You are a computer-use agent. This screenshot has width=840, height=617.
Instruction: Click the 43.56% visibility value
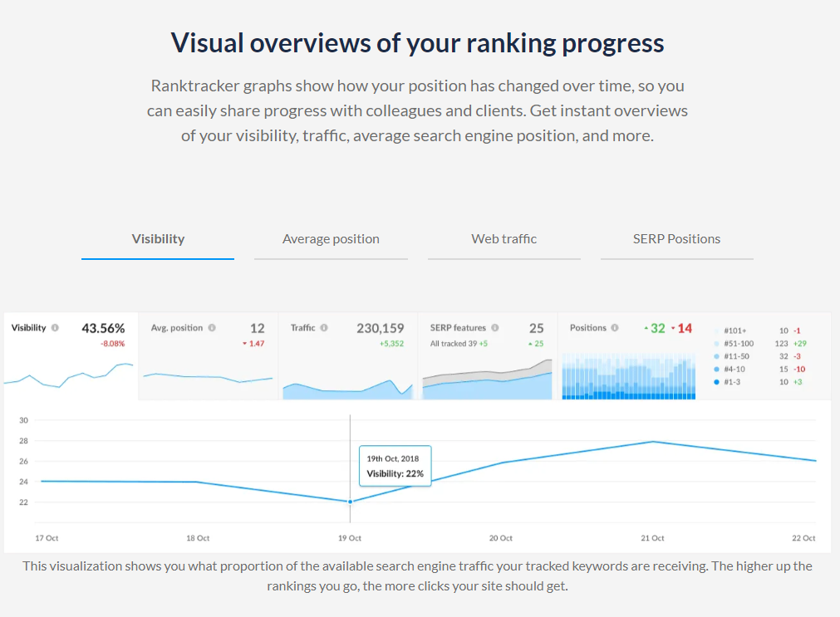tap(103, 328)
